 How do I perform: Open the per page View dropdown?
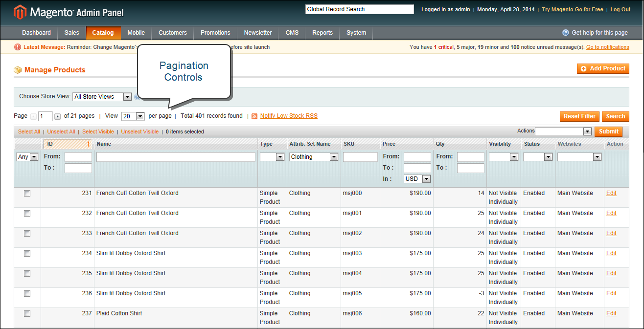coord(133,116)
